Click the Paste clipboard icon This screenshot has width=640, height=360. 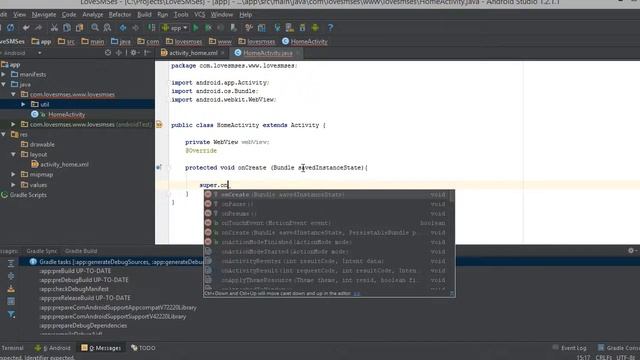[80, 28]
